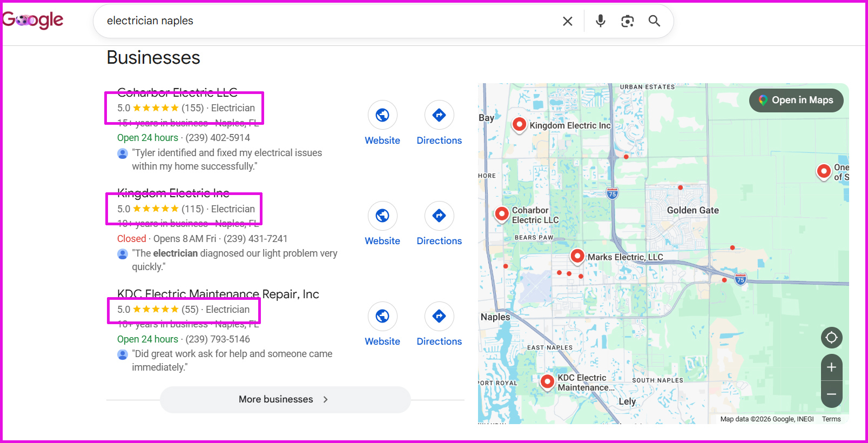Click Directions link for Coharbor Electric LLC
The height and width of the screenshot is (443, 868).
coord(439,140)
